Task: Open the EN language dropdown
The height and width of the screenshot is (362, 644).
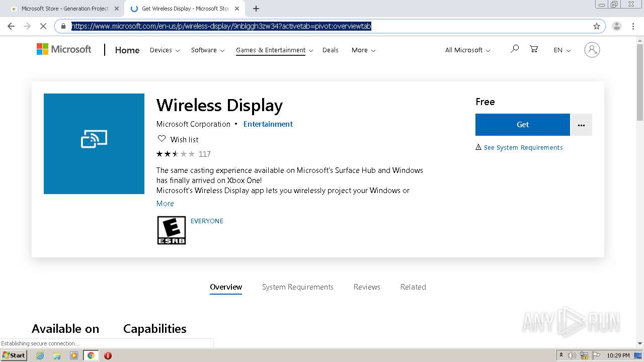Action: 562,50
